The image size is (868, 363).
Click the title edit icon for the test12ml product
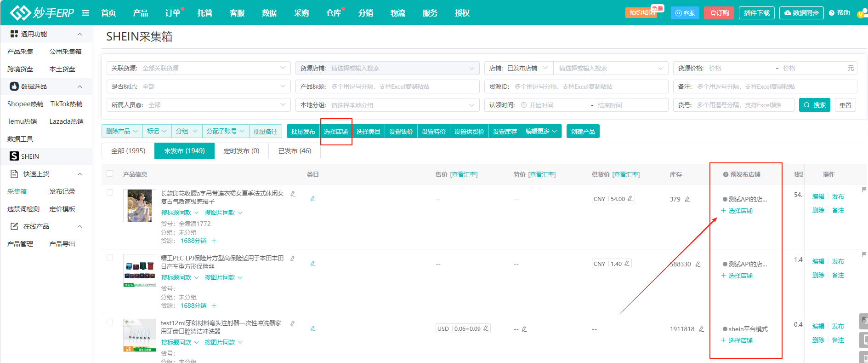(x=293, y=323)
